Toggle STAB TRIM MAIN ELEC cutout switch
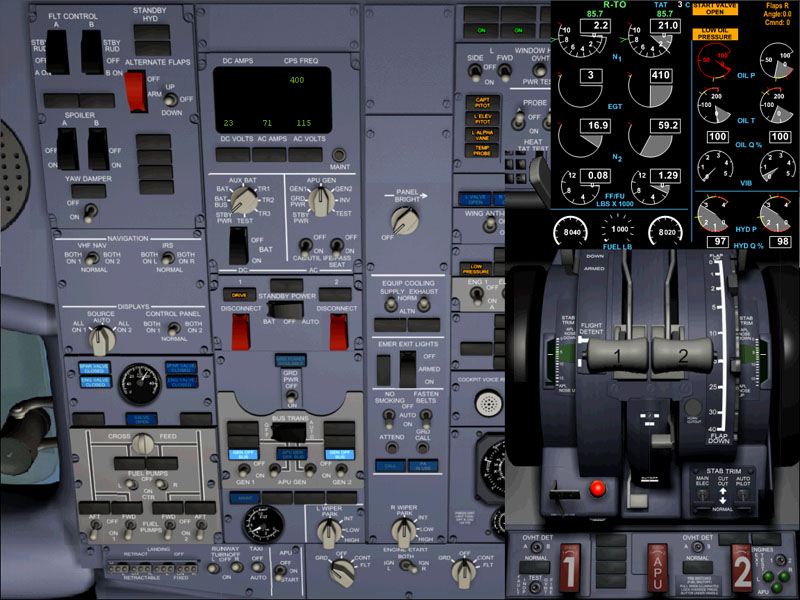 coord(703,495)
